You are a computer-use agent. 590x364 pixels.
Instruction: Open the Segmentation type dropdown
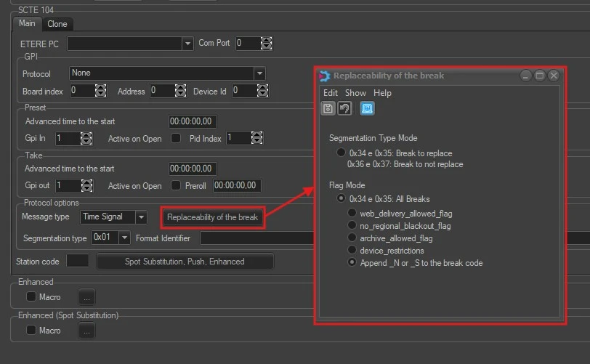pos(124,238)
